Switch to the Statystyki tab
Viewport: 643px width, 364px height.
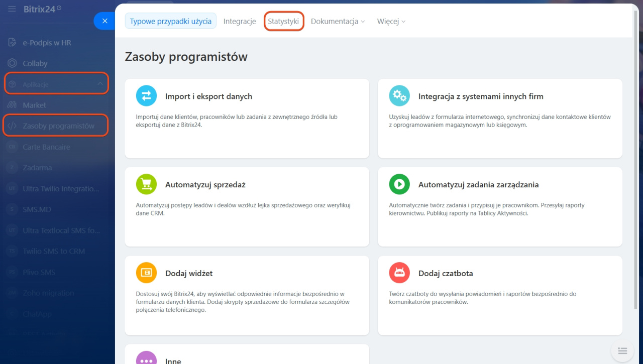pos(283,21)
